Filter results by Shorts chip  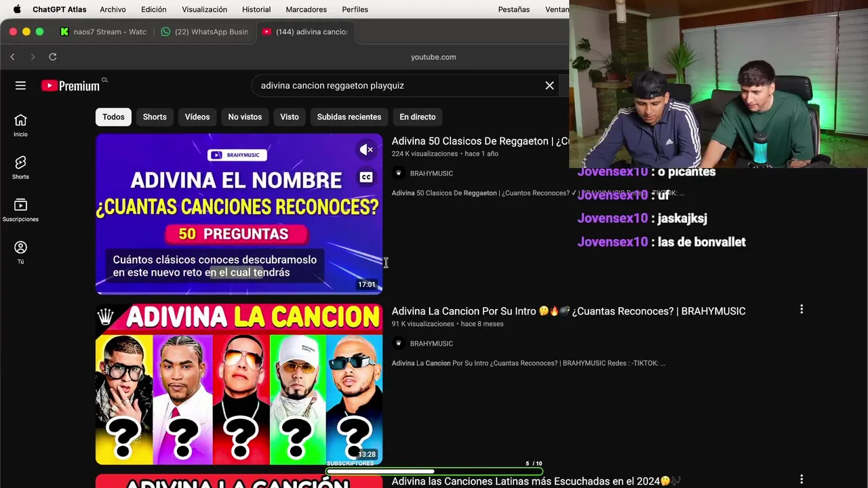(155, 117)
